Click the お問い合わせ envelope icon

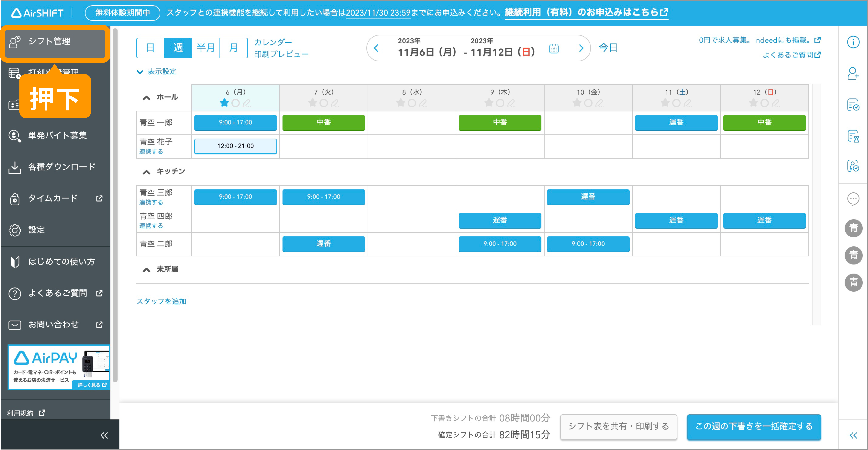15,325
